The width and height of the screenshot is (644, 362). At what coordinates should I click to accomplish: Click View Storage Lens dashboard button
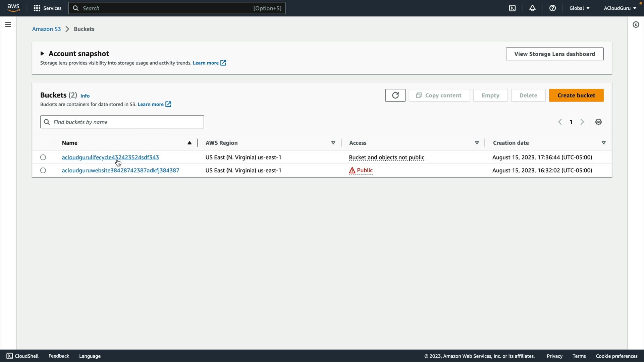(x=554, y=54)
